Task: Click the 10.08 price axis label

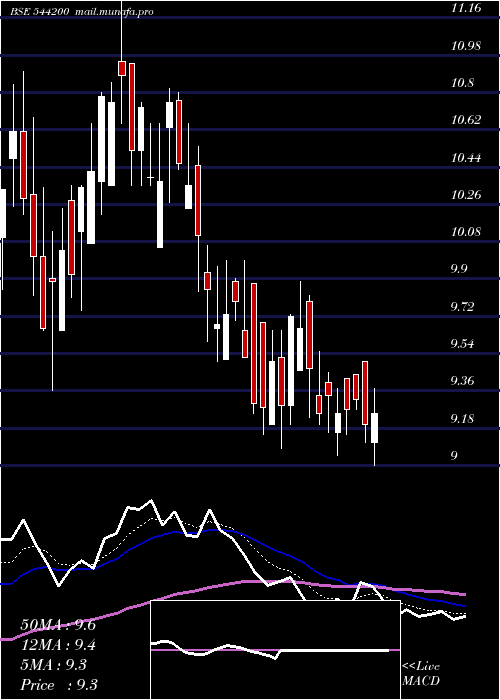Action: [466, 232]
